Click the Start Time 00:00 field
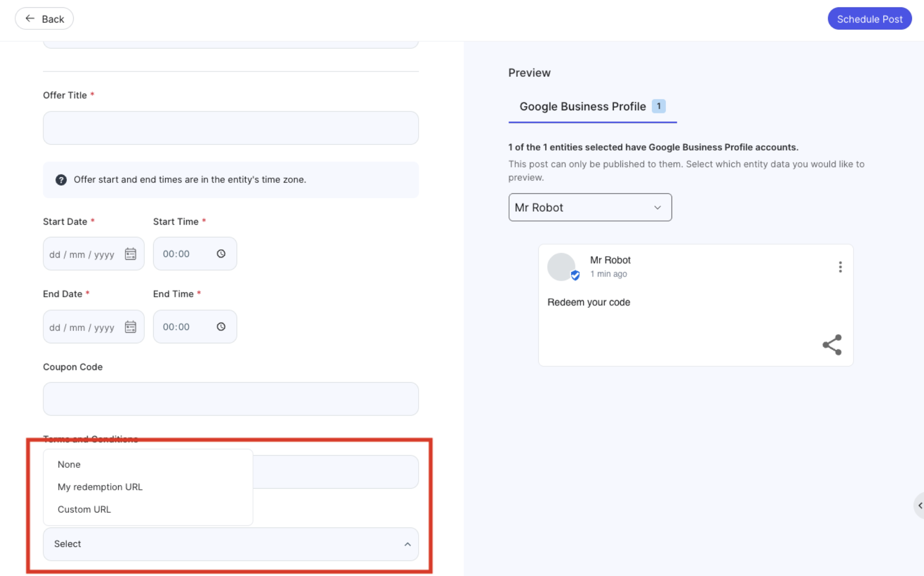This screenshot has height=576, width=924. 195,254
